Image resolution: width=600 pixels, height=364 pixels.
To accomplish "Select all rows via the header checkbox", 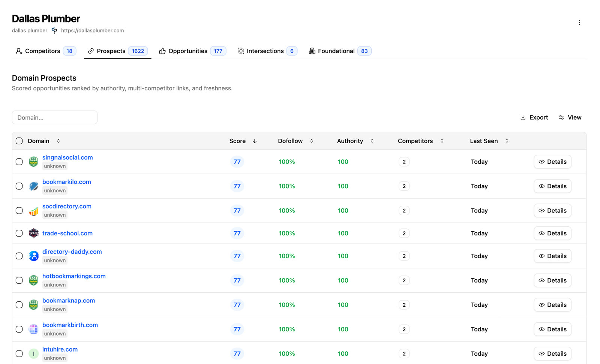I will (x=19, y=141).
